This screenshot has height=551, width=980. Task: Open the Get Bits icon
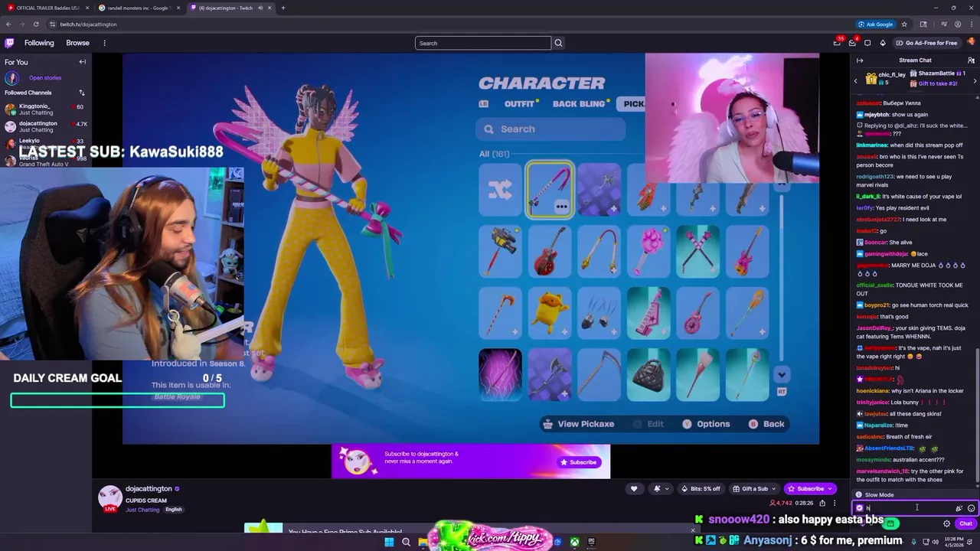(x=883, y=43)
